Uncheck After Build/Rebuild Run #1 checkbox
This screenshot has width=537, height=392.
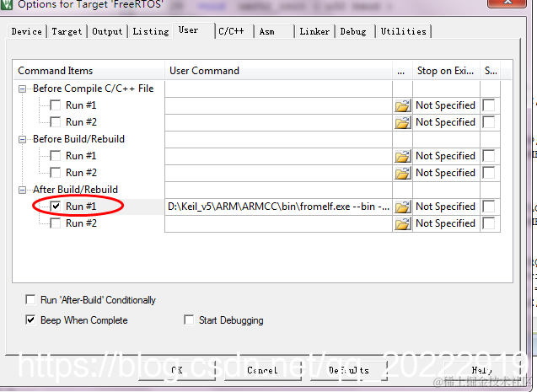(x=56, y=206)
